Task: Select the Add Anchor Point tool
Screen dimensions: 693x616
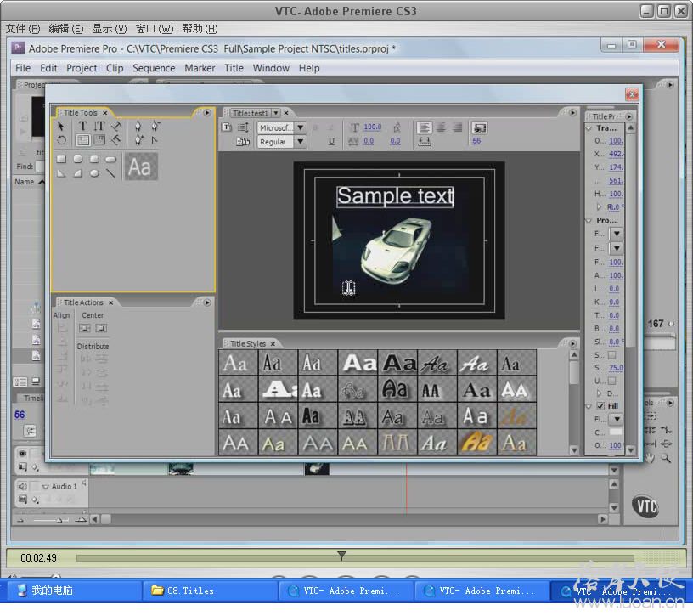Action: click(138, 141)
